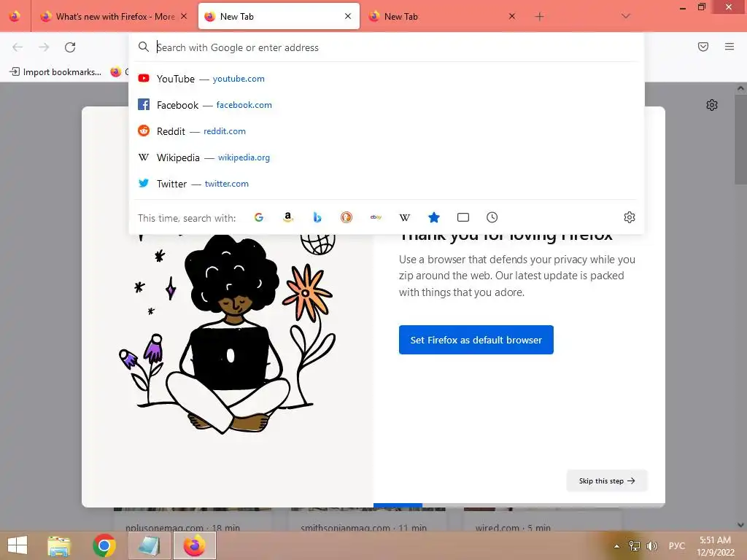The width and height of the screenshot is (747, 560).
Task: Search this time with Wikipedia icon
Action: tap(404, 217)
